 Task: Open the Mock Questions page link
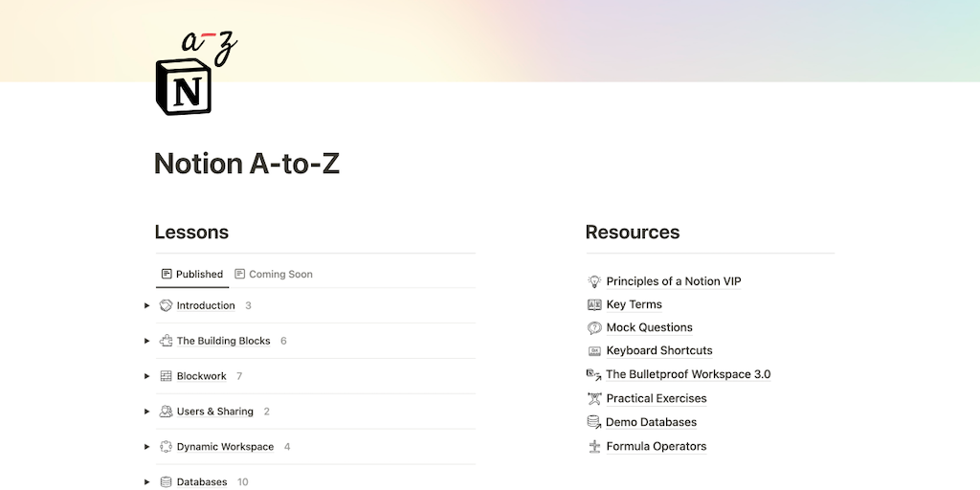(x=649, y=327)
